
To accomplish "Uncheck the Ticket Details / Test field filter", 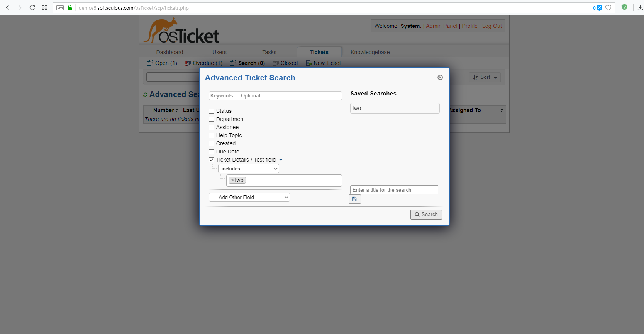I will pos(211,160).
